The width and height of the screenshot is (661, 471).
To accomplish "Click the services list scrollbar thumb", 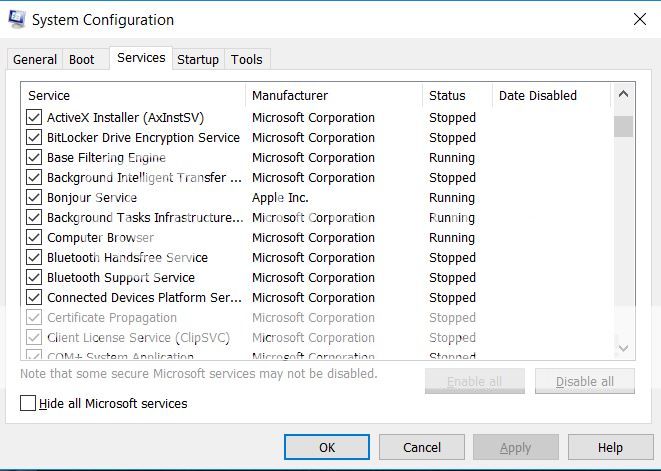I will [623, 126].
